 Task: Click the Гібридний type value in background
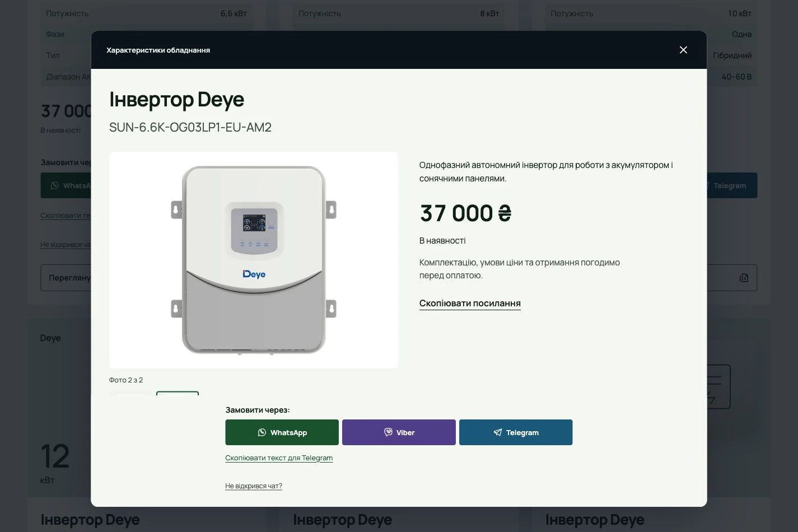[x=732, y=55]
